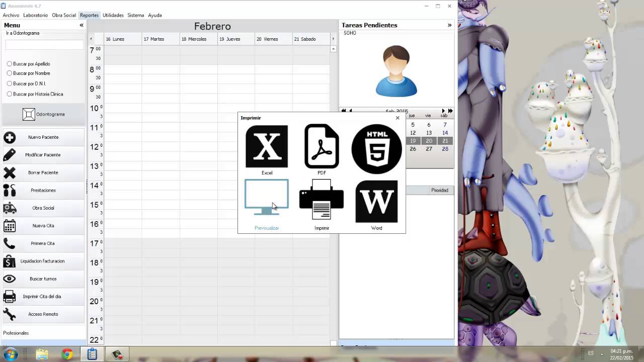Select the 17 Martes column header

pos(161,39)
